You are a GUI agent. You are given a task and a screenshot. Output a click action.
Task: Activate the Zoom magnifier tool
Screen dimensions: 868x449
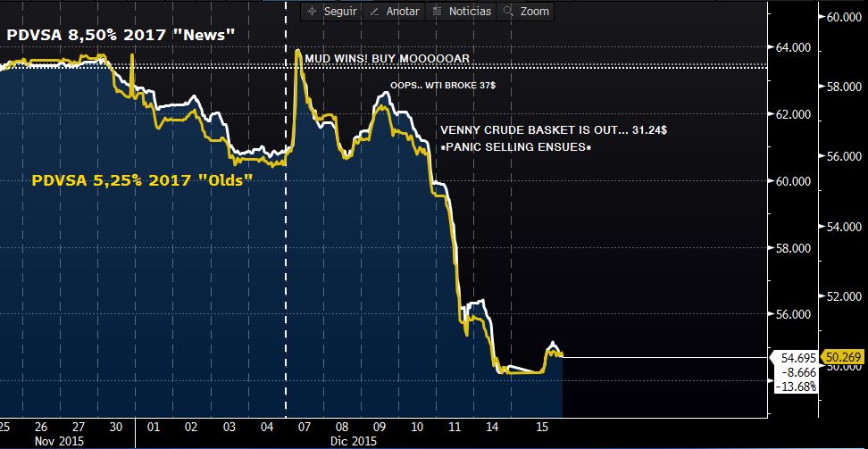point(527,12)
